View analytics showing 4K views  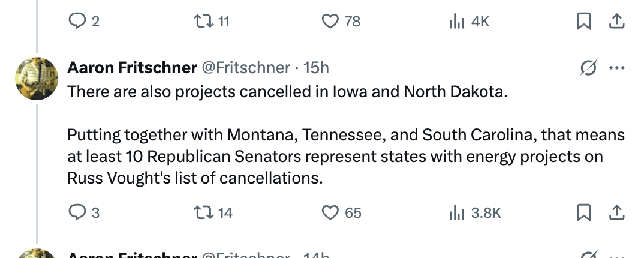coord(457,22)
